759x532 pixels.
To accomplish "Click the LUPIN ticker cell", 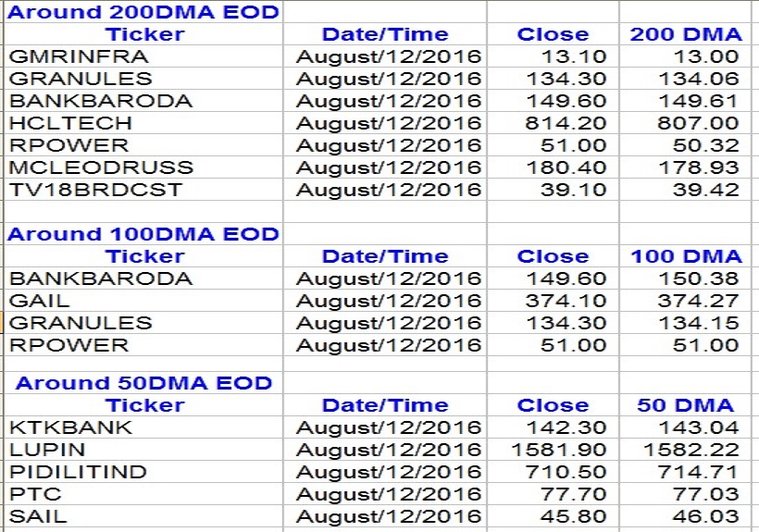I will [x=46, y=450].
